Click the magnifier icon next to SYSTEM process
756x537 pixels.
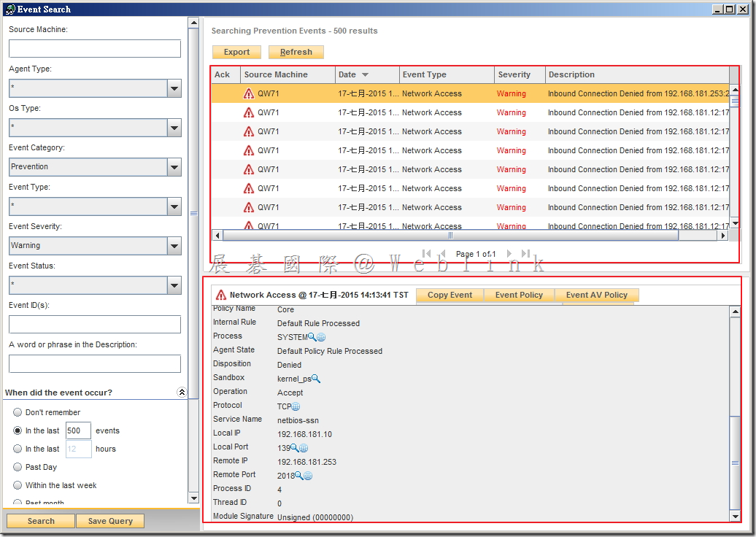click(312, 337)
